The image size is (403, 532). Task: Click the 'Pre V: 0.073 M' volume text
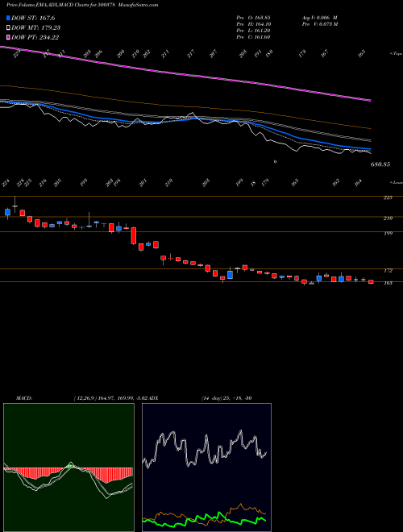coord(319,23)
